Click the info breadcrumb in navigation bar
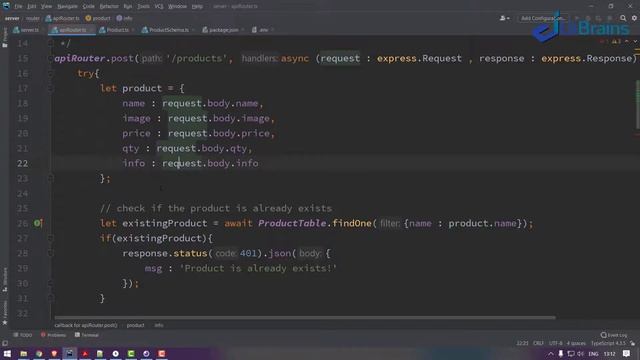640x360 pixels. point(124,18)
